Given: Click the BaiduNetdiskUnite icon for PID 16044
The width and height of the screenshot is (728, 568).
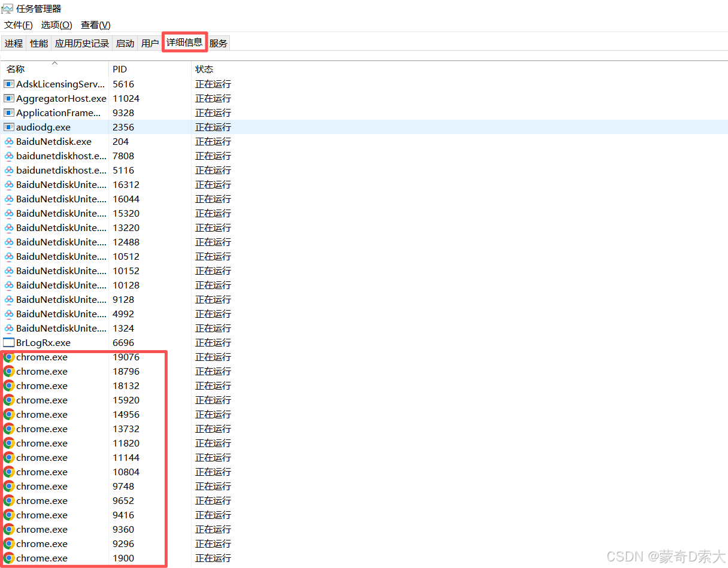Looking at the screenshot, I should (x=9, y=199).
